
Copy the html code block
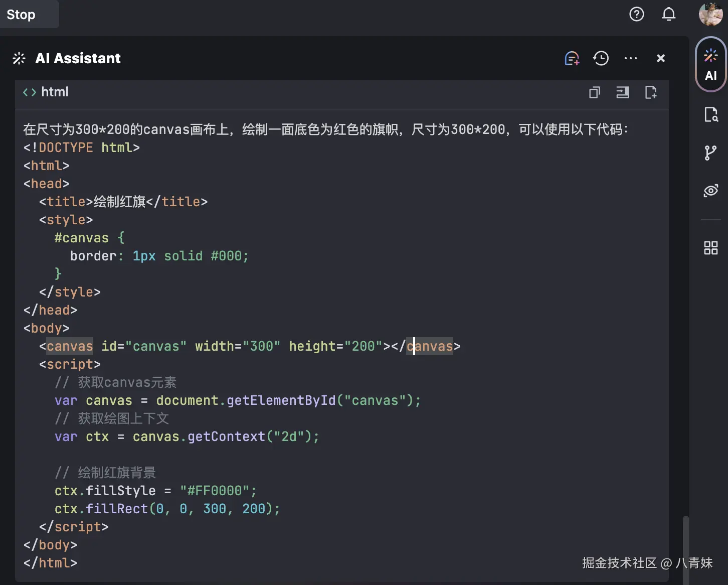(594, 92)
